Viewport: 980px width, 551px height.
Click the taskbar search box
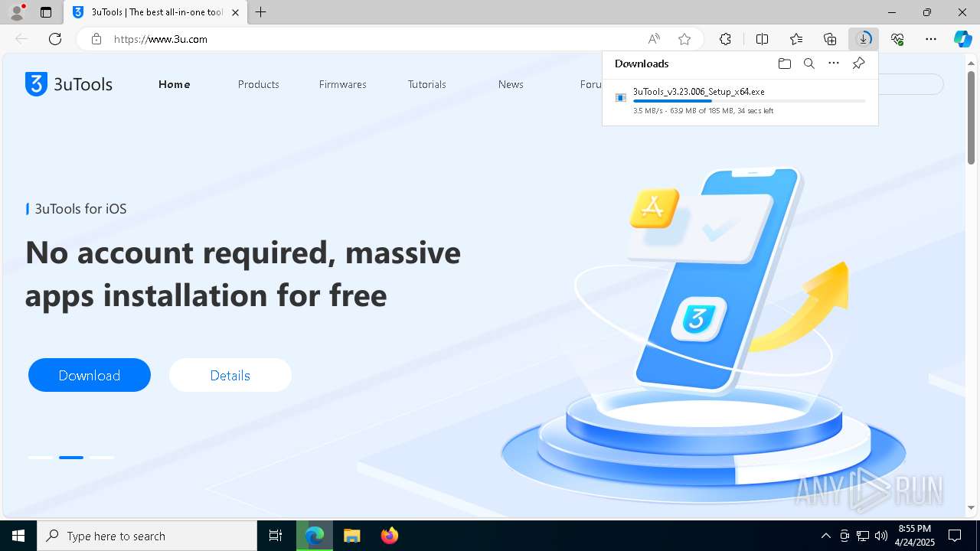(x=147, y=536)
